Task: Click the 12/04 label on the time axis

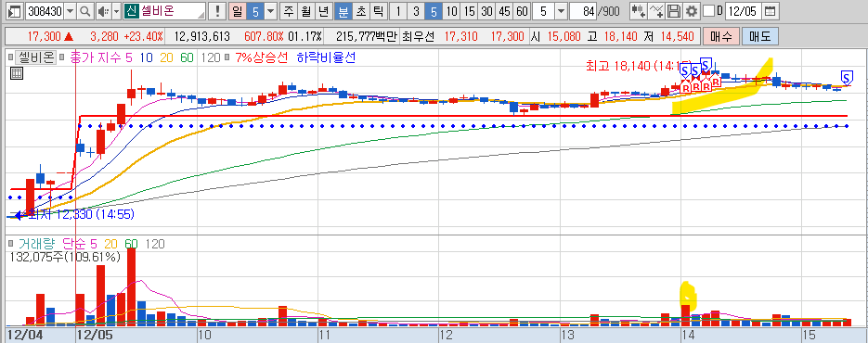Action: pos(24,336)
